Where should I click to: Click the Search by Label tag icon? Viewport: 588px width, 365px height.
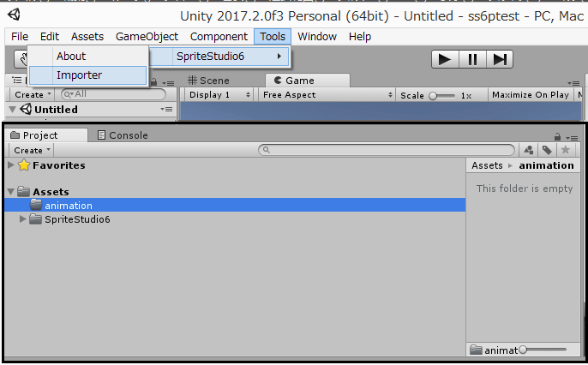point(547,150)
